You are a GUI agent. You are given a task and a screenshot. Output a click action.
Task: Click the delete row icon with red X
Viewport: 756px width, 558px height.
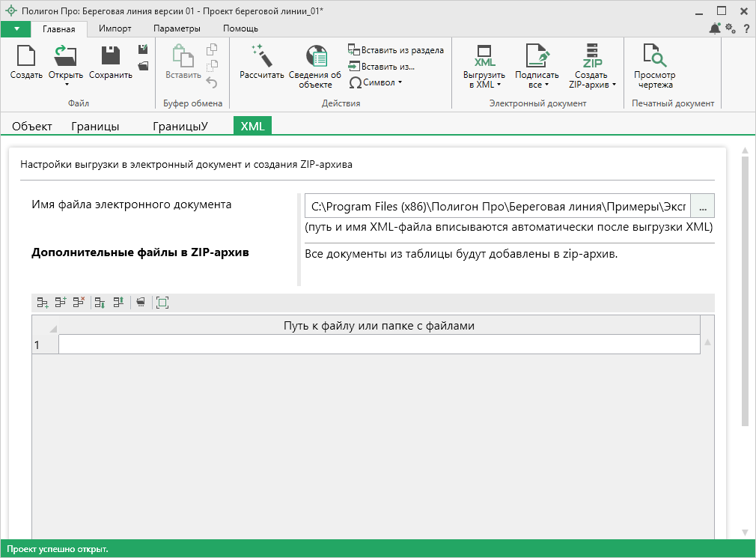tap(79, 303)
